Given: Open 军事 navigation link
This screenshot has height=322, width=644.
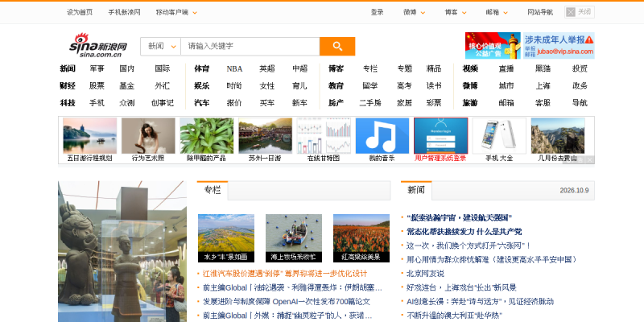Looking at the screenshot, I should 97,68.
